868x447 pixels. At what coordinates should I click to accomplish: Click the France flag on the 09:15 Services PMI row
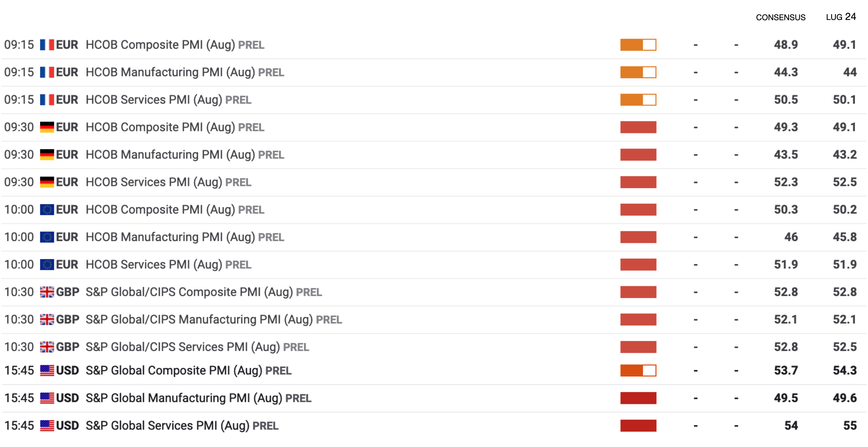(x=47, y=100)
